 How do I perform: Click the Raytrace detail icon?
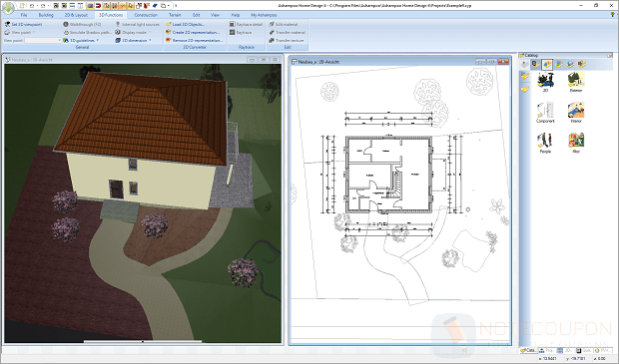232,25
